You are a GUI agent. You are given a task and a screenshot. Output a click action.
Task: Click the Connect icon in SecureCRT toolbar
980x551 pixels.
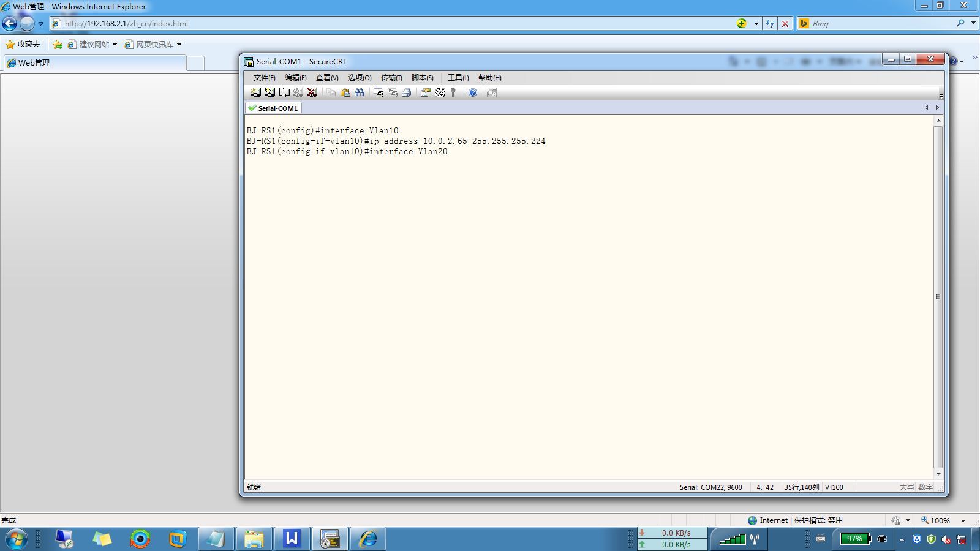(256, 92)
